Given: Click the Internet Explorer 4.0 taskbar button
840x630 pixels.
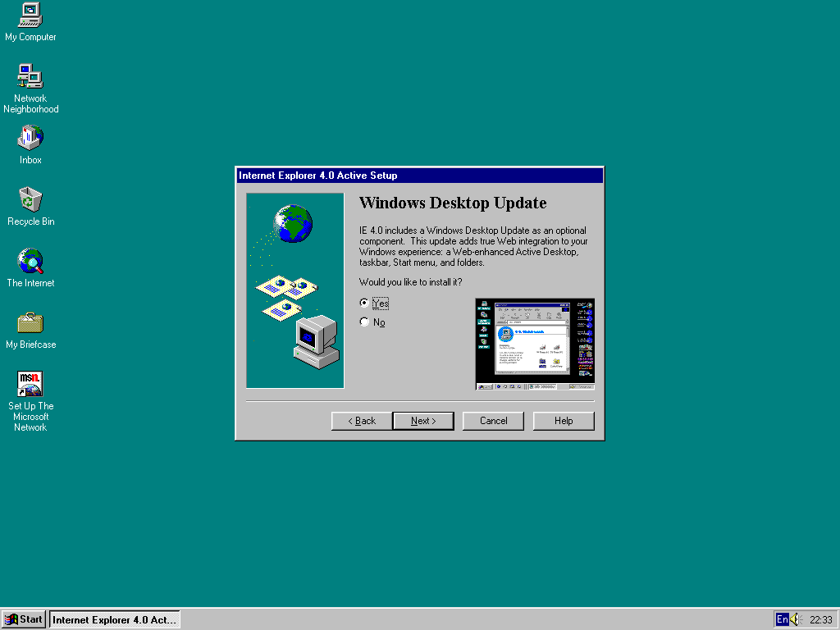Looking at the screenshot, I should (114, 619).
